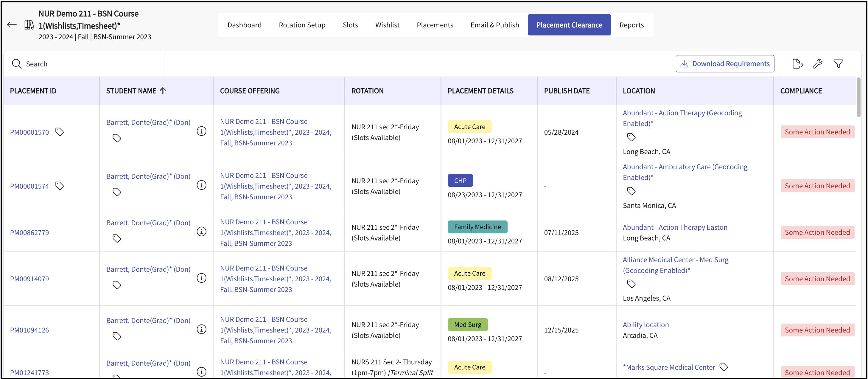Click tag icon under Abundant Ambulatory Care location

pyautogui.click(x=631, y=191)
